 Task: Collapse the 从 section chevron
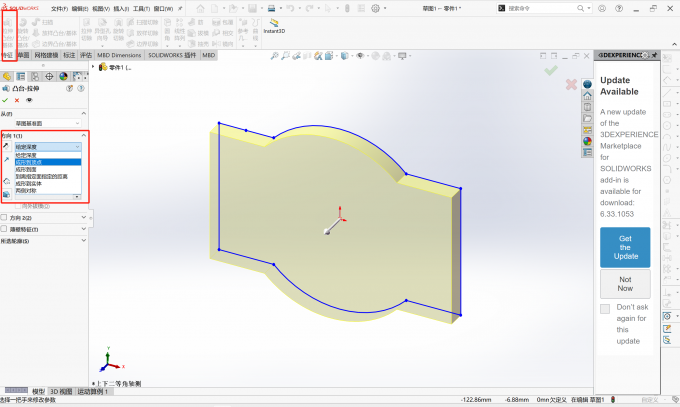coord(84,113)
